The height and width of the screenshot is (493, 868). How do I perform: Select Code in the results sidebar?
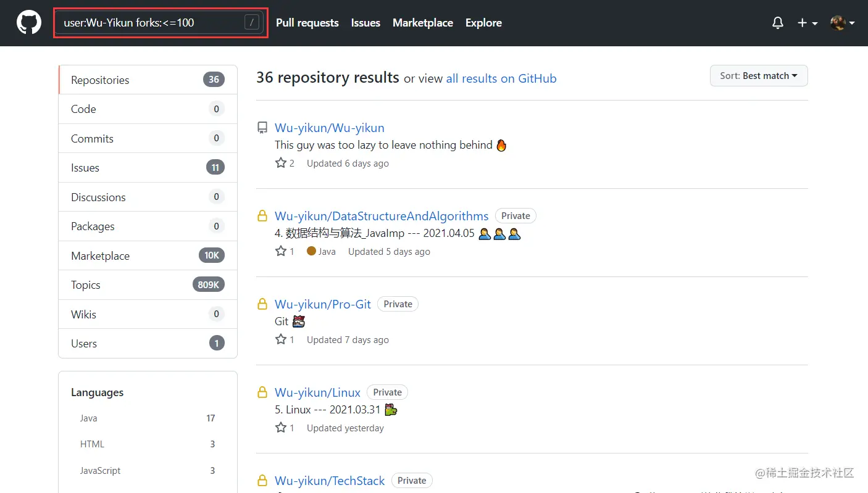[148, 109]
